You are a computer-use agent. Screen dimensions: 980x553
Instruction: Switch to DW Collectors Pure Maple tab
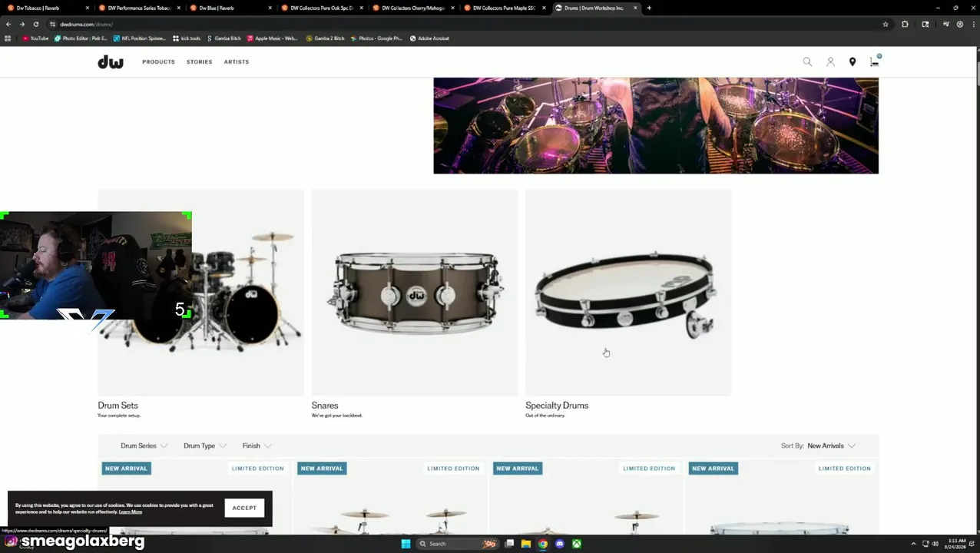tap(504, 8)
